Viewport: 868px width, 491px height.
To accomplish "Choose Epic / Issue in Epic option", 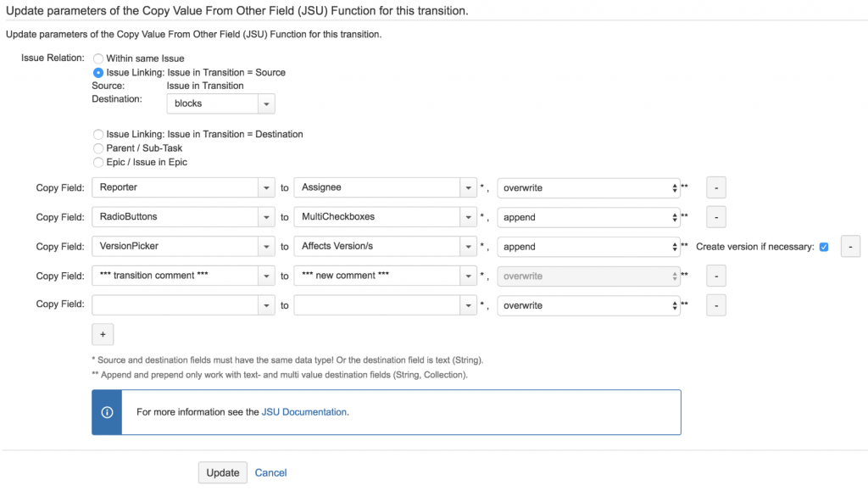I will pyautogui.click(x=98, y=162).
